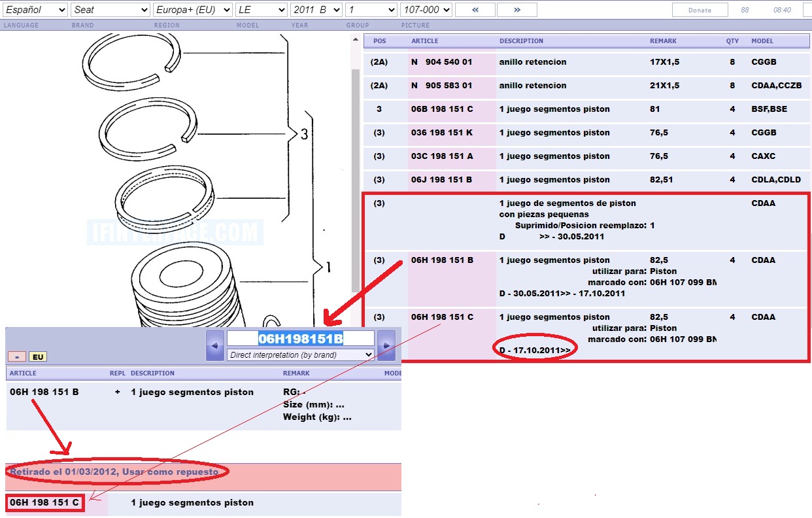Viewport: 812px width, 518px height.
Task: Select article N 905 583 01
Action: tap(441, 86)
